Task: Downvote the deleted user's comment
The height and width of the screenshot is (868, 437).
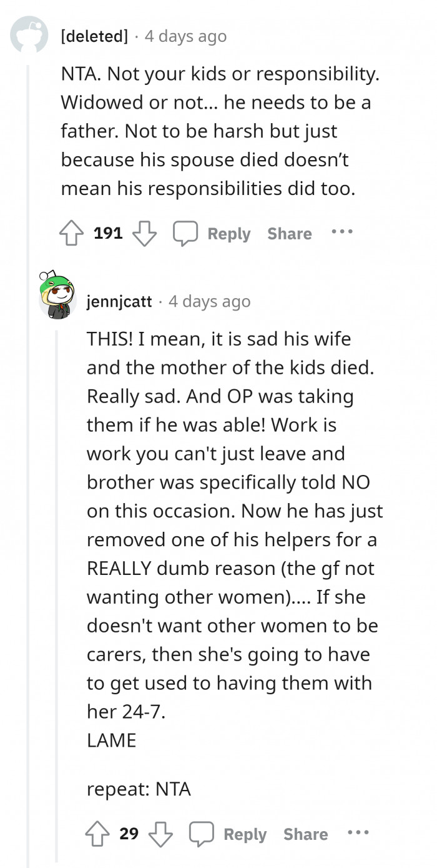Action: 145,234
